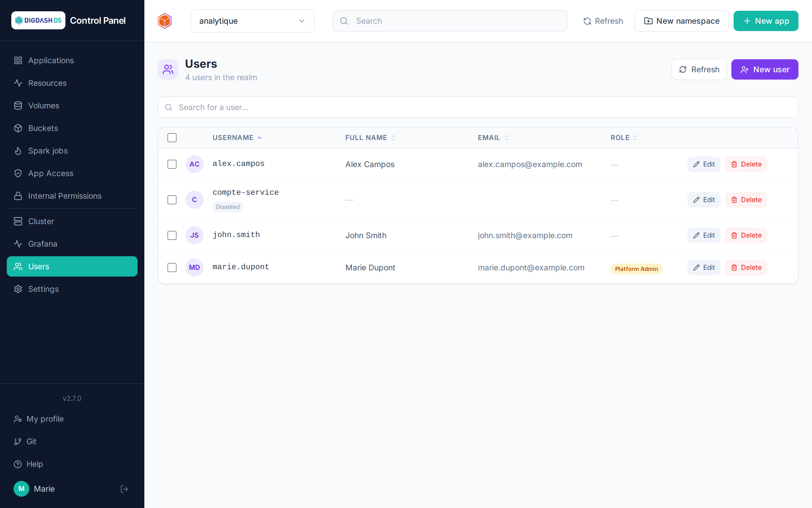The width and height of the screenshot is (812, 508).
Task: Check the marie.dupont row checkbox
Action: pos(172,268)
